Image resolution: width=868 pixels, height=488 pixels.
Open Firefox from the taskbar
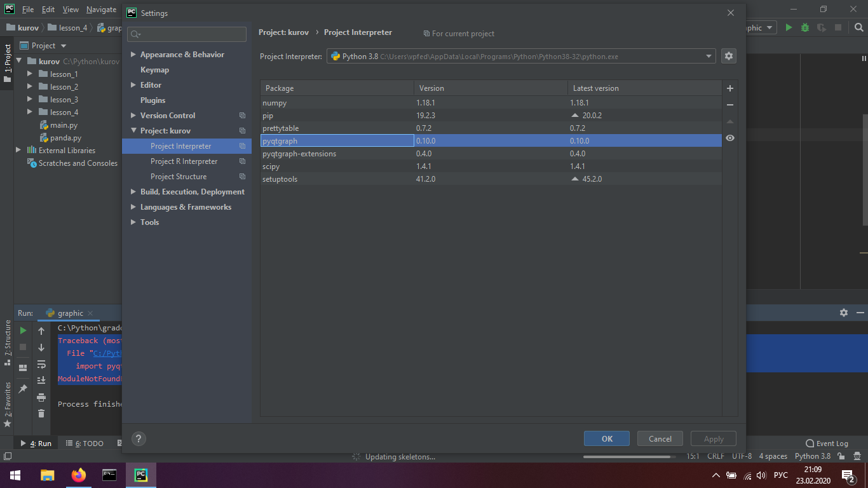(79, 475)
